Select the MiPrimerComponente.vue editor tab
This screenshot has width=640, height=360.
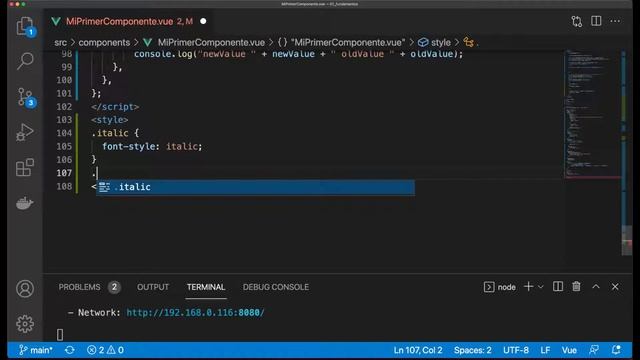pyautogui.click(x=129, y=21)
